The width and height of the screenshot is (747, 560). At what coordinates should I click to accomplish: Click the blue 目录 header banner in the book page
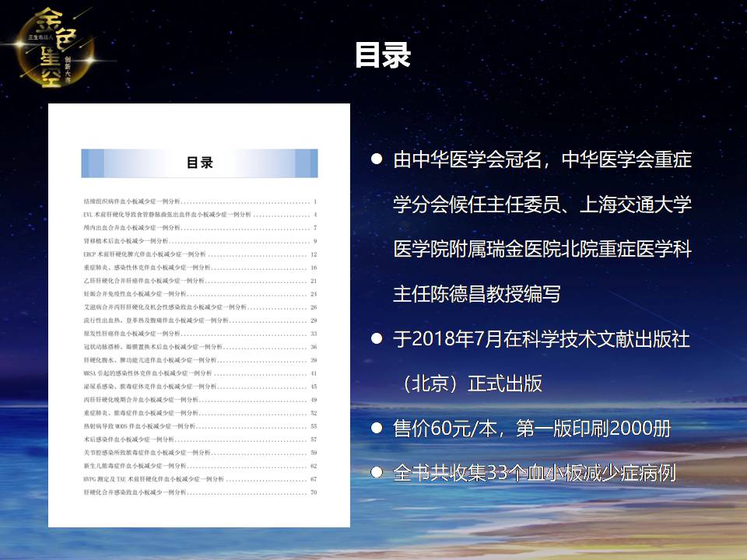(x=199, y=163)
